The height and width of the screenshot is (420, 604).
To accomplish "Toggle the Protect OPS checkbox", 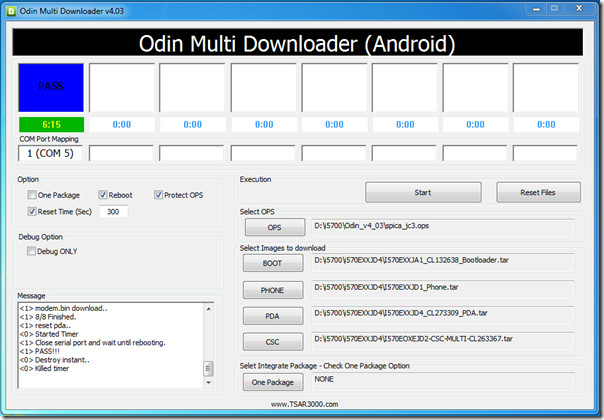I will click(158, 195).
